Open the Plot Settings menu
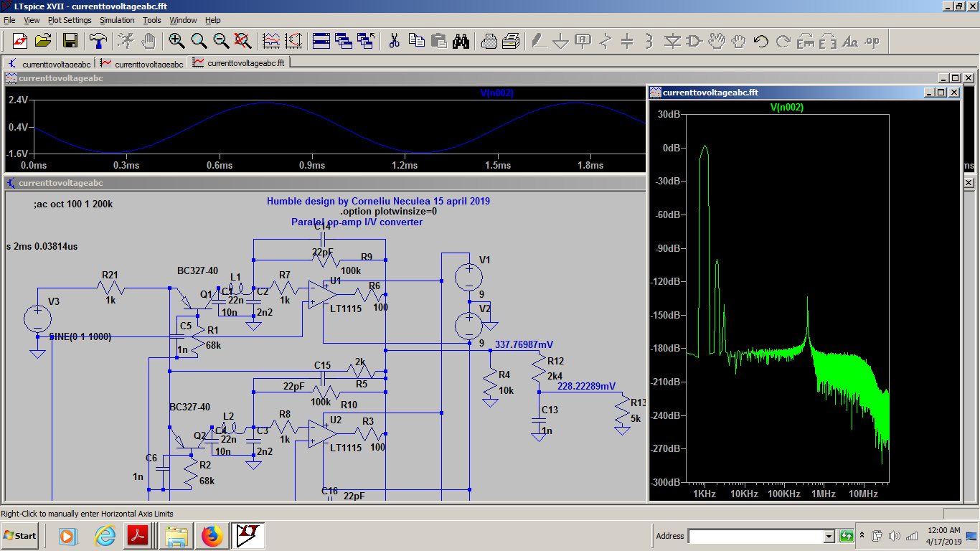Image resolution: width=980 pixels, height=551 pixels. coord(70,20)
